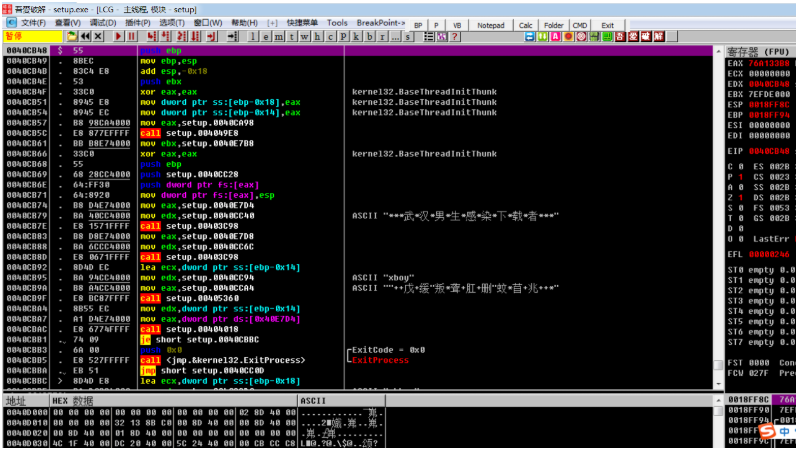
Task: Click the red question mark help icon
Action: [455, 37]
